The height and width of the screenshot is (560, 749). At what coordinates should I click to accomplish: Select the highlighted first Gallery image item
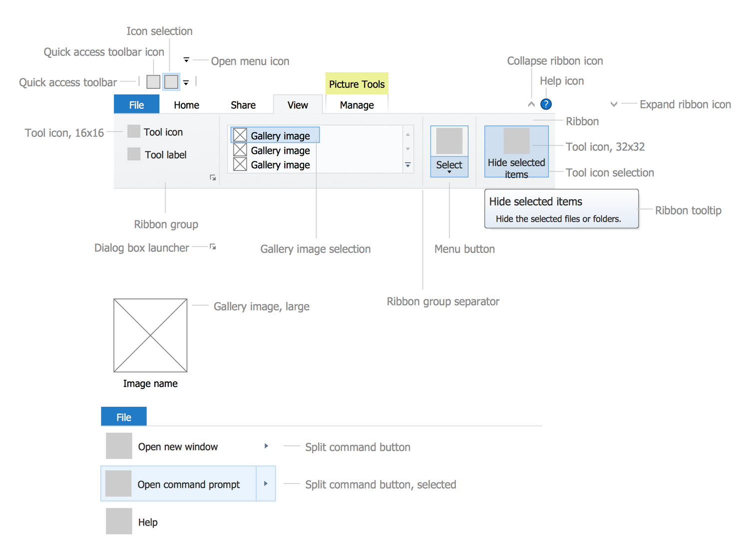(275, 135)
